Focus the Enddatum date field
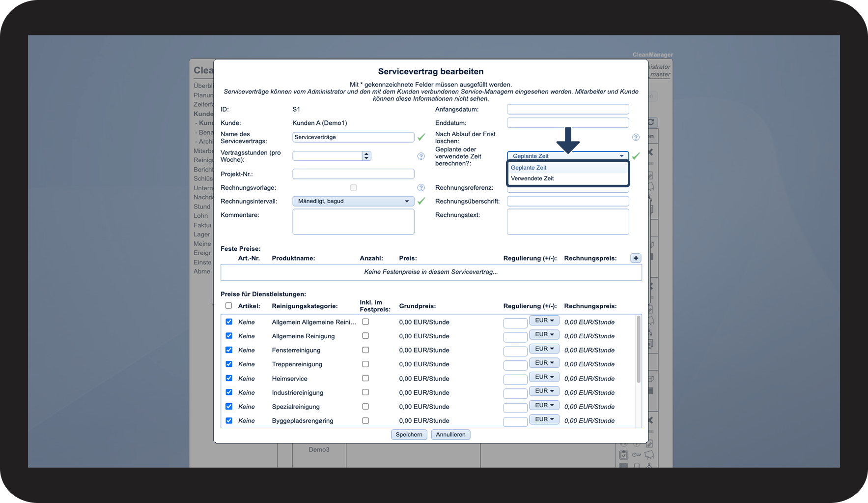The image size is (868, 503). pyautogui.click(x=568, y=123)
